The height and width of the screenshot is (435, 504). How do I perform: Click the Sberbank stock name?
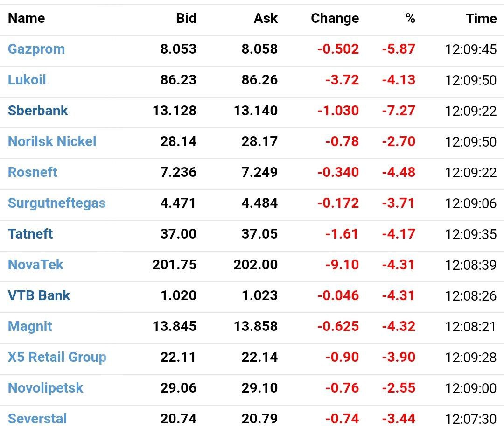(x=38, y=111)
